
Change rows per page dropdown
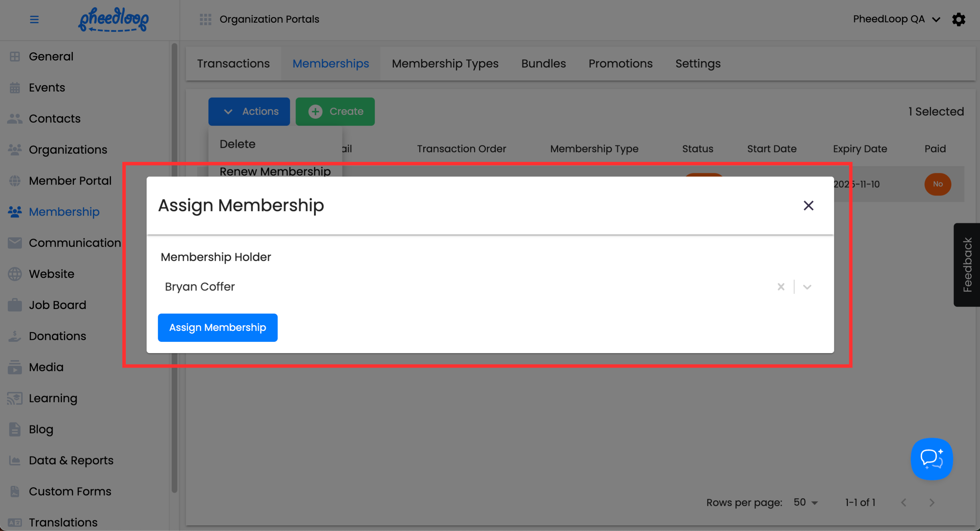tap(805, 502)
